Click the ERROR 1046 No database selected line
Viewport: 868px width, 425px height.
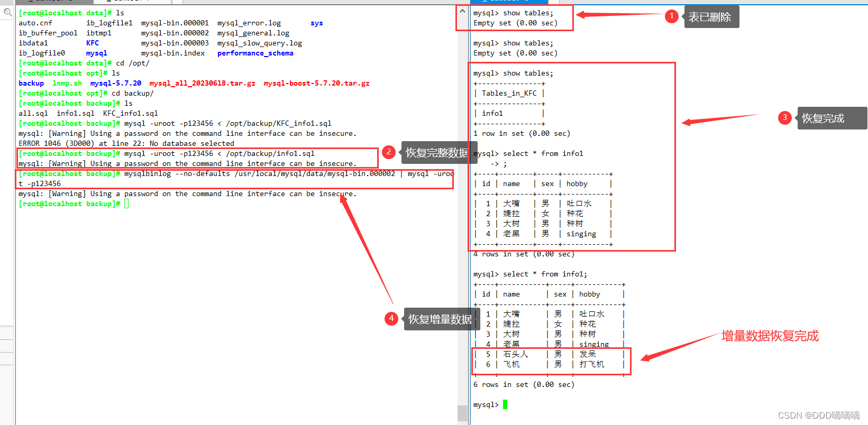coord(126,143)
